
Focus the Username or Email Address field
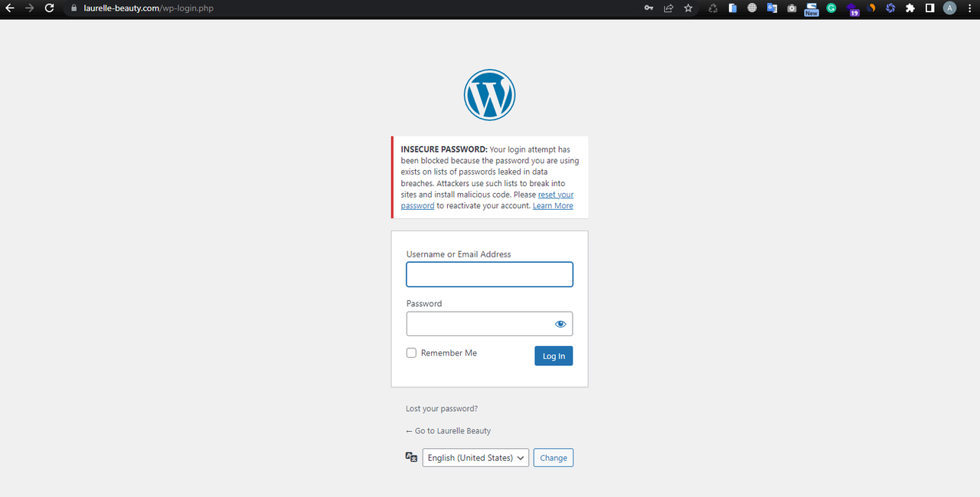click(489, 274)
